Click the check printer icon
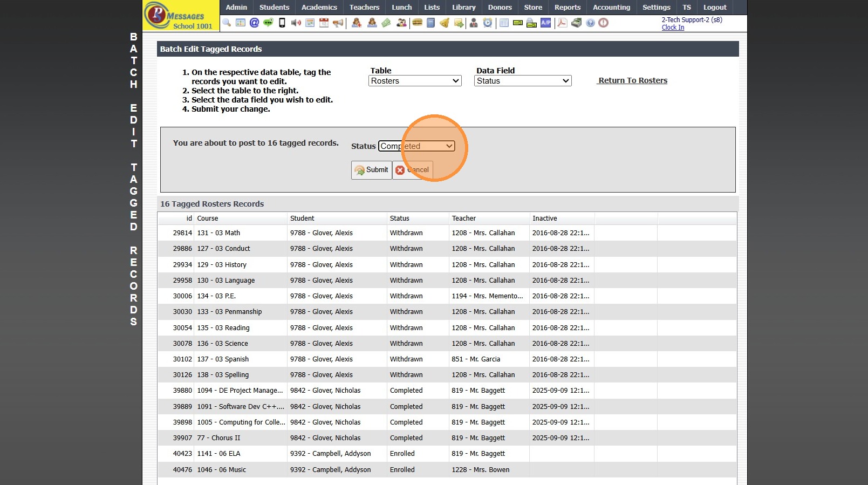 (531, 23)
